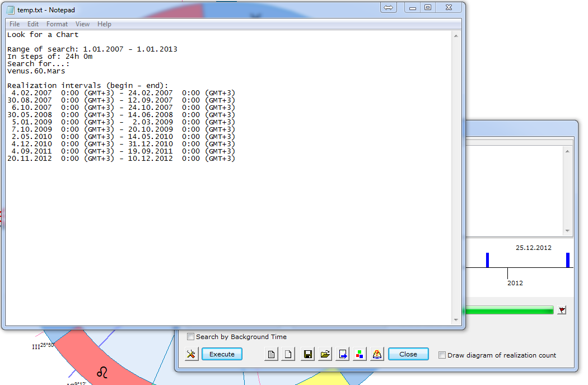588x385 pixels.
Task: Open the Format menu in Notepad
Action: (57, 24)
